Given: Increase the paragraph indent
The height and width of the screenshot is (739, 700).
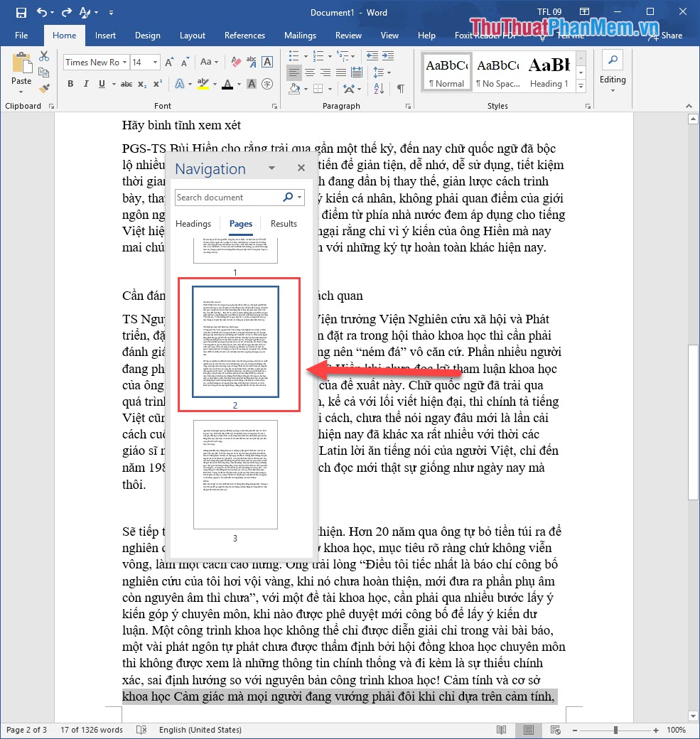Looking at the screenshot, I should point(388,56).
